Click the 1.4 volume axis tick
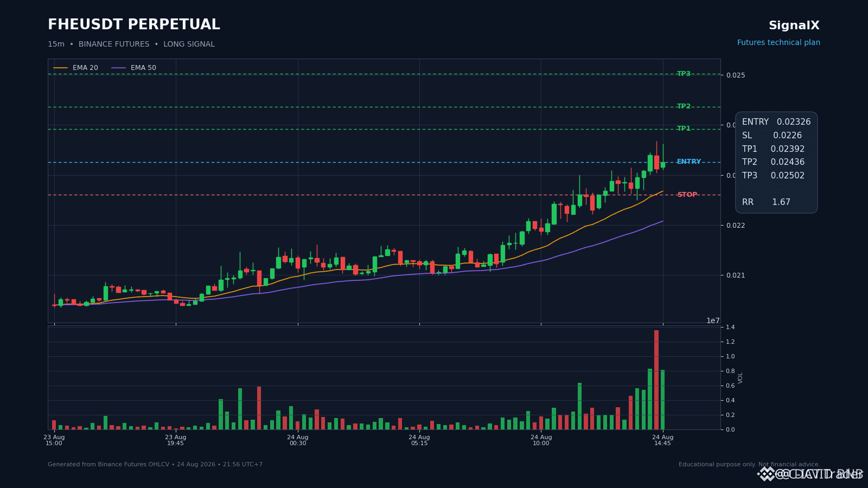 click(730, 328)
